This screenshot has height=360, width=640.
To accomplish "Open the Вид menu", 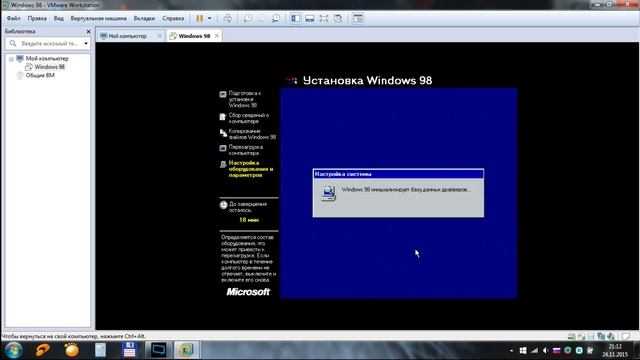I will [x=59, y=18].
